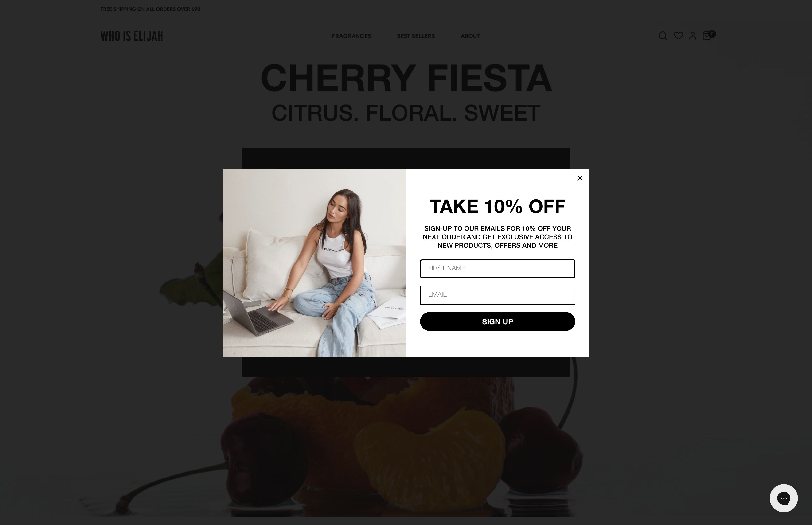The height and width of the screenshot is (525, 812).
Task: Open the shopping bag cart icon
Action: tap(707, 36)
